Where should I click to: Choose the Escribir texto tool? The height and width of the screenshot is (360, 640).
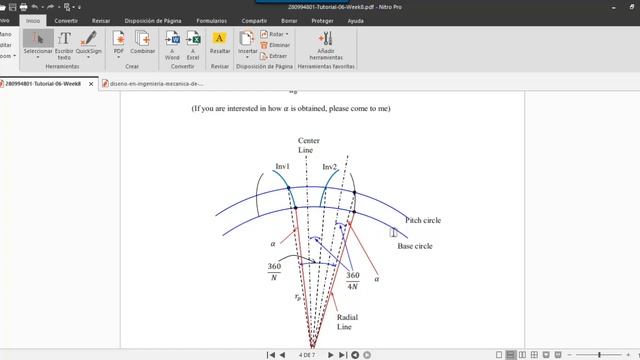64,45
